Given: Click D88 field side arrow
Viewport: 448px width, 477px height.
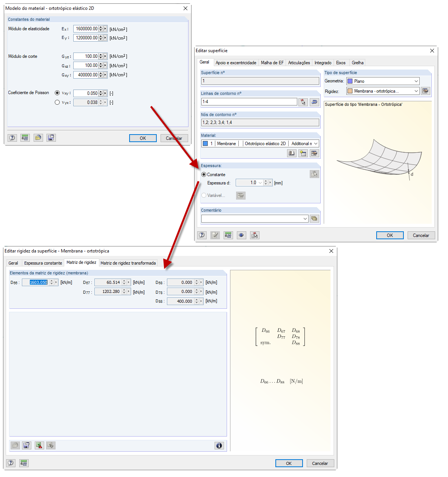Looking at the screenshot, I should point(201,301).
